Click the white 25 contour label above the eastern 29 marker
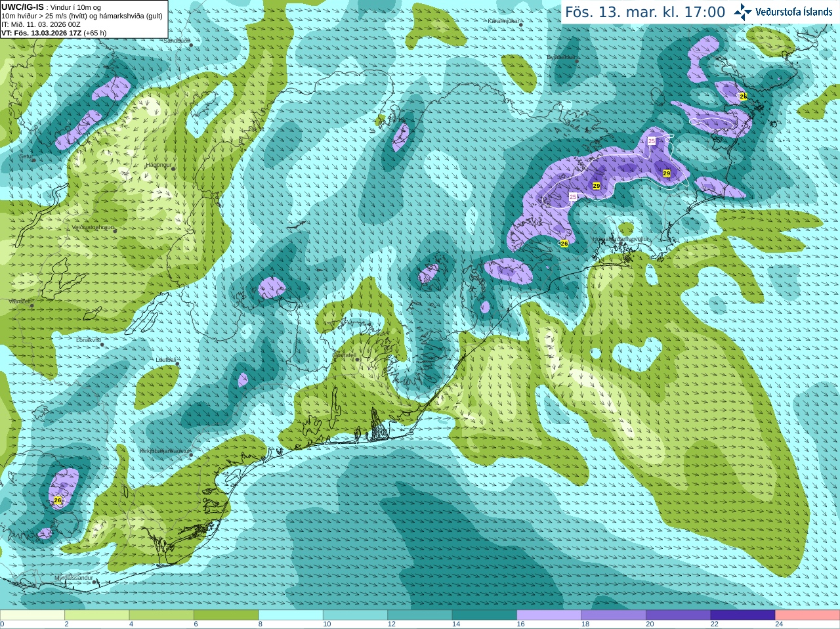 (x=652, y=141)
